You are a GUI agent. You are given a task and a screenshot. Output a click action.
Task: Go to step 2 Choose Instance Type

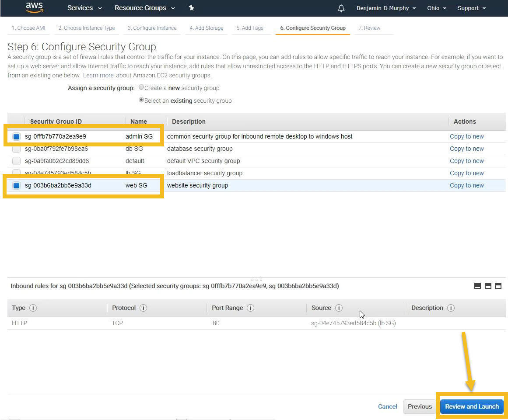(87, 28)
